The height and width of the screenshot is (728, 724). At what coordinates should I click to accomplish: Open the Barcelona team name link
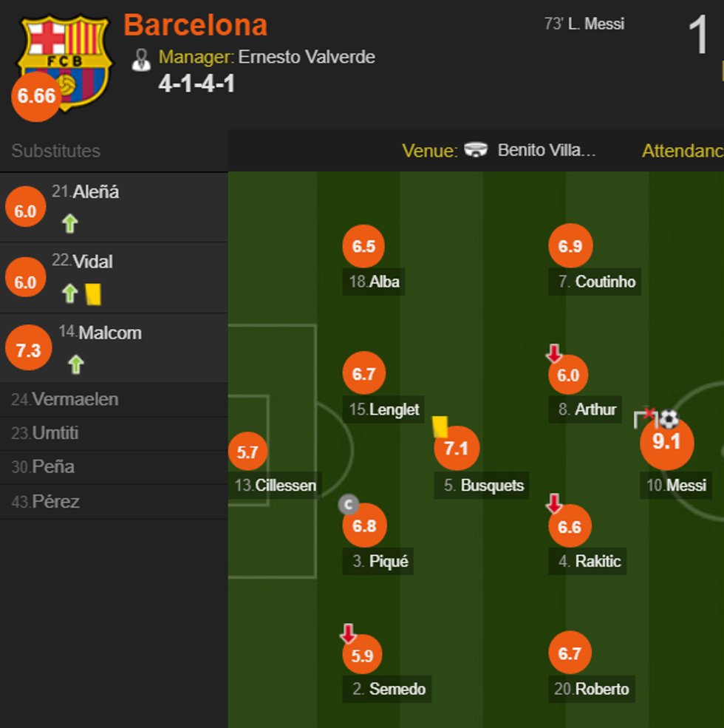195,25
